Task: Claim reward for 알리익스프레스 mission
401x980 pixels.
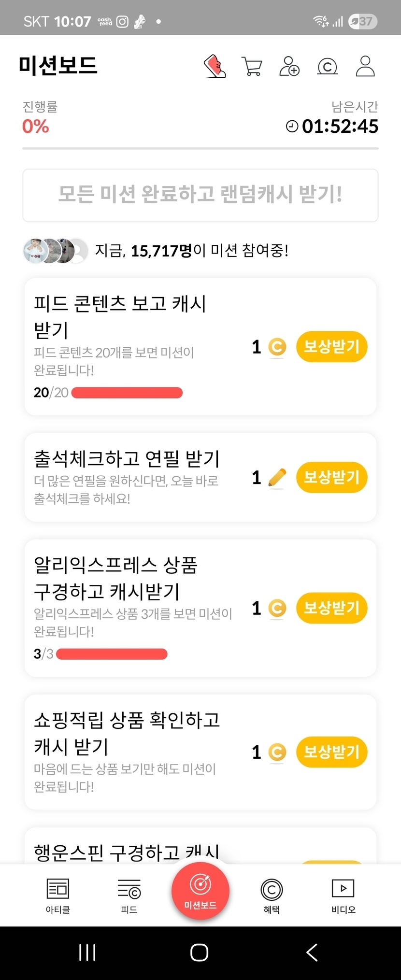Action: click(331, 608)
